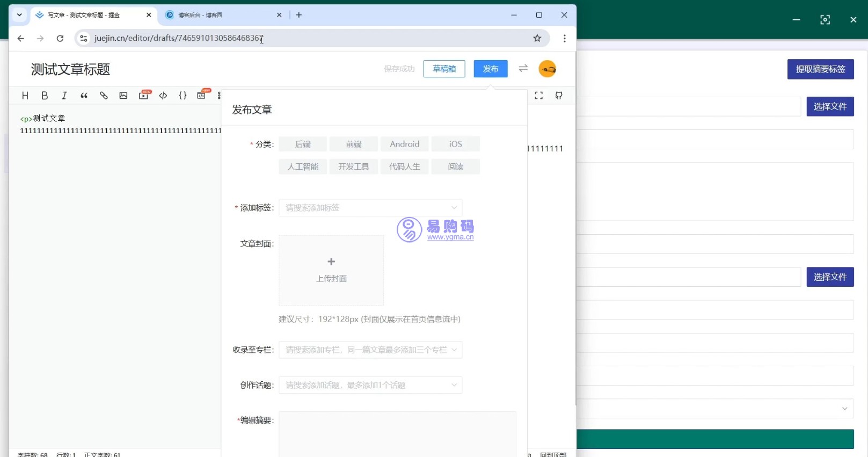Insert a code block with braces icon

click(183, 96)
